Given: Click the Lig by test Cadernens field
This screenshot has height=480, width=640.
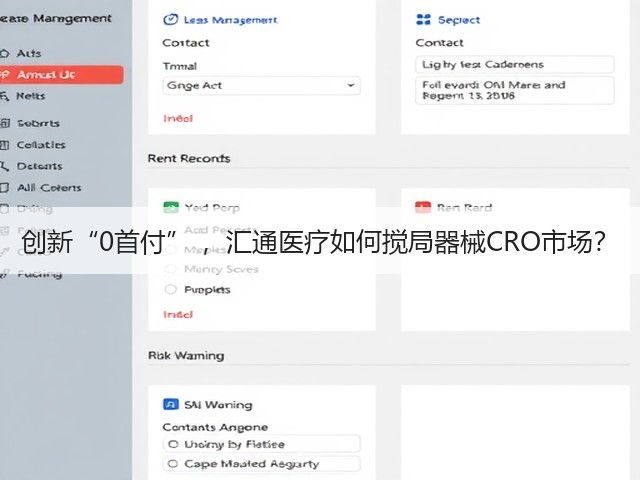Looking at the screenshot, I should (x=515, y=64).
